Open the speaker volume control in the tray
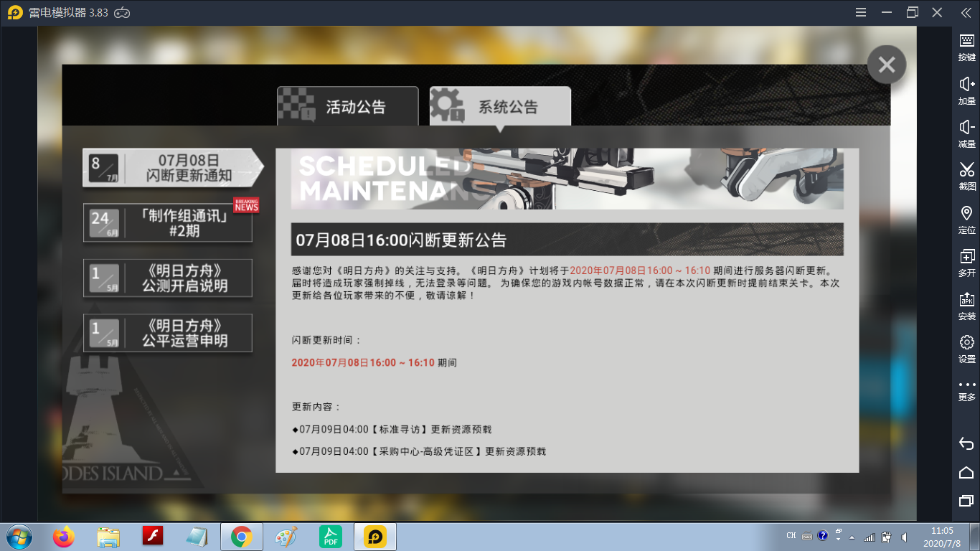This screenshot has height=551, width=980. click(904, 537)
